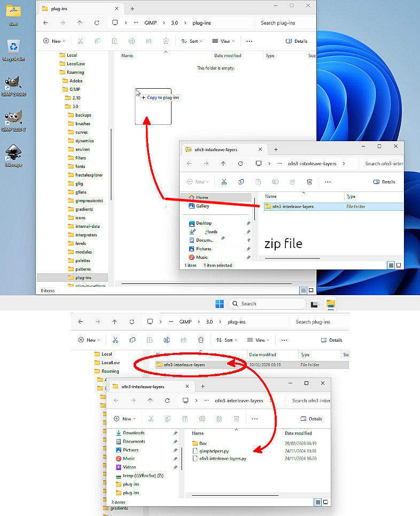Toggle the Details pane in the zip file window
The width and height of the screenshot is (420, 516).
[384, 182]
